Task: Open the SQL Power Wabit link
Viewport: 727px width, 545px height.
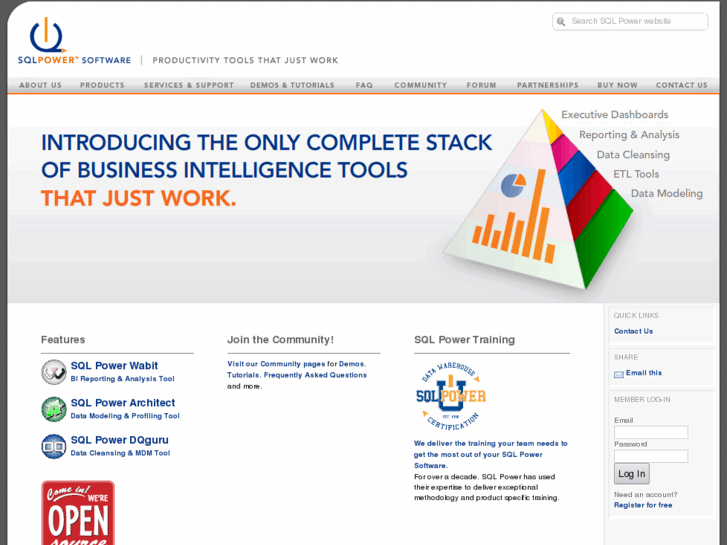Action: point(115,365)
